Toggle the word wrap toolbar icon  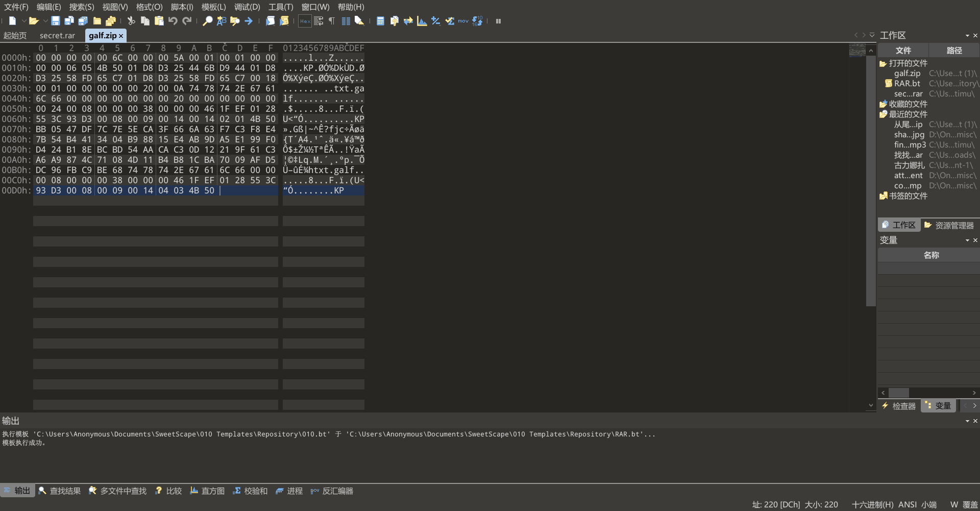318,21
